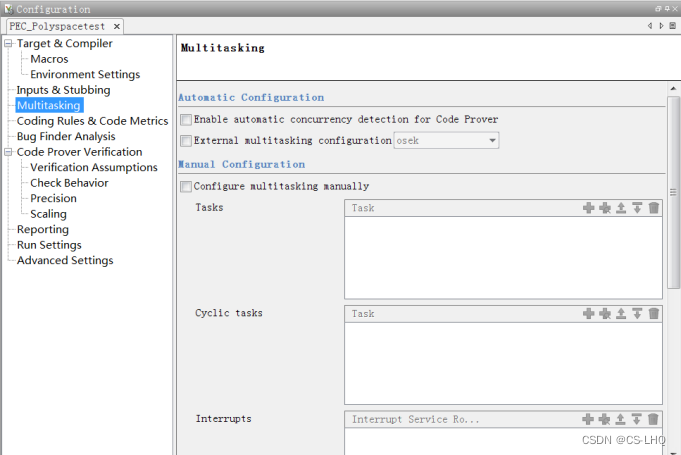
Task: Click the Automatic Configuration section heading
Action: (251, 98)
